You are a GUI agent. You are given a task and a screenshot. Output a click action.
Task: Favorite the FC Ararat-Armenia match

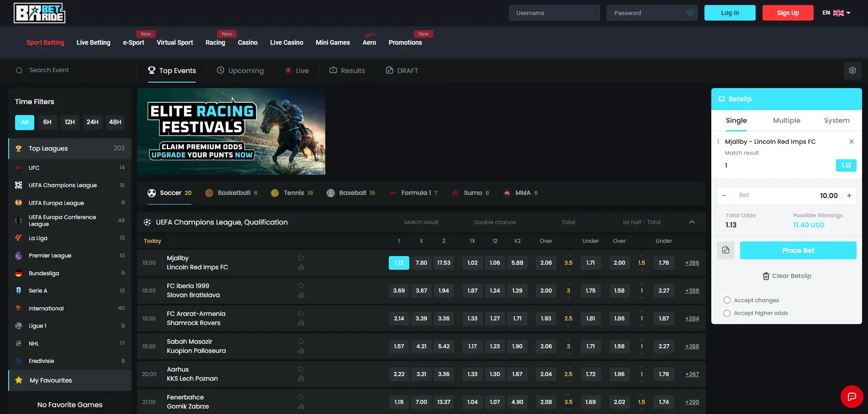301,314
